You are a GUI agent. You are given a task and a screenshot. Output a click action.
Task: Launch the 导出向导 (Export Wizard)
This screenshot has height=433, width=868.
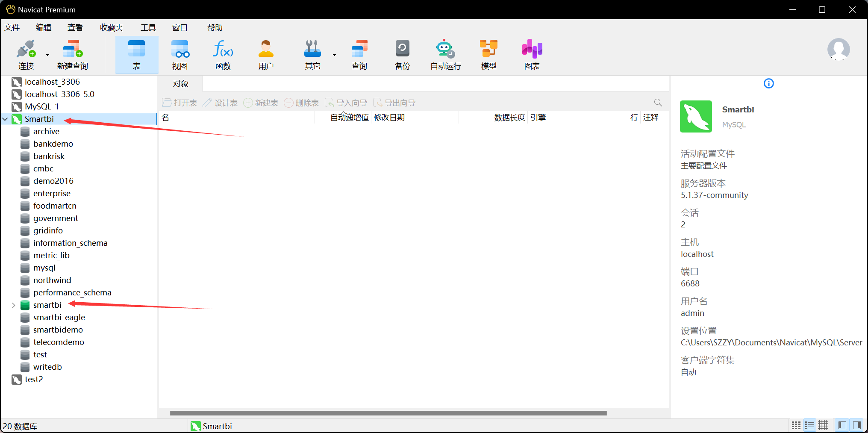click(394, 103)
